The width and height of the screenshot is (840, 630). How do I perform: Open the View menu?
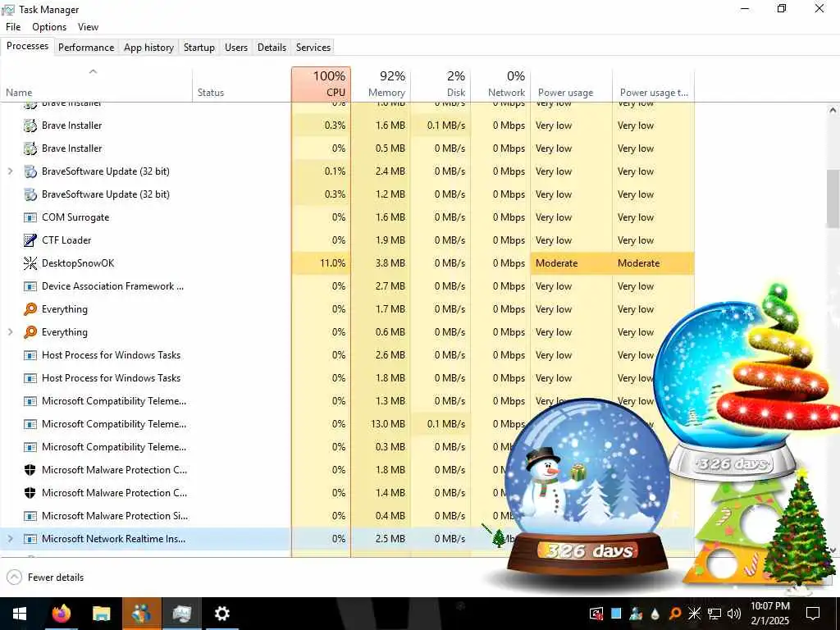[x=88, y=27]
